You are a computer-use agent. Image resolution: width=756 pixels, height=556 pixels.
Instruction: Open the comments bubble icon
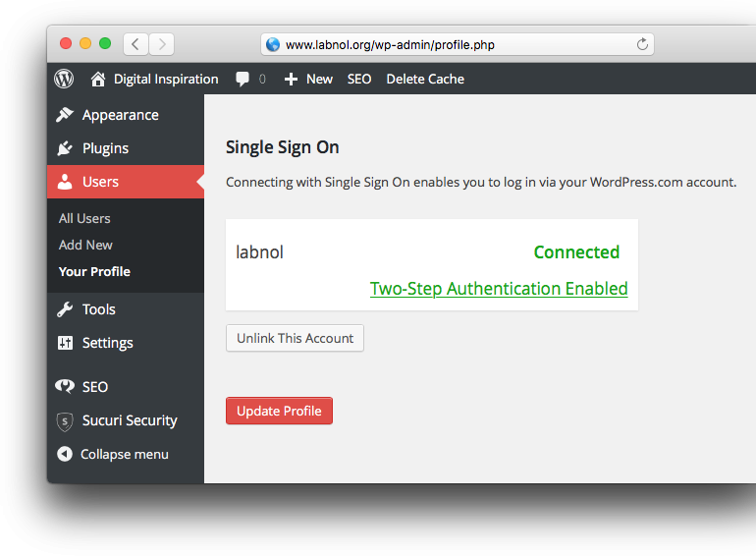[x=243, y=79]
